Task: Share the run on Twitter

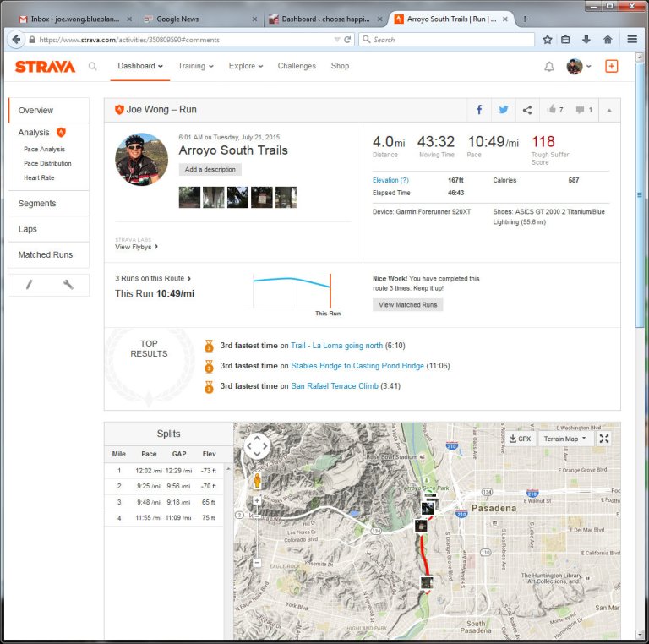Action: (x=504, y=110)
